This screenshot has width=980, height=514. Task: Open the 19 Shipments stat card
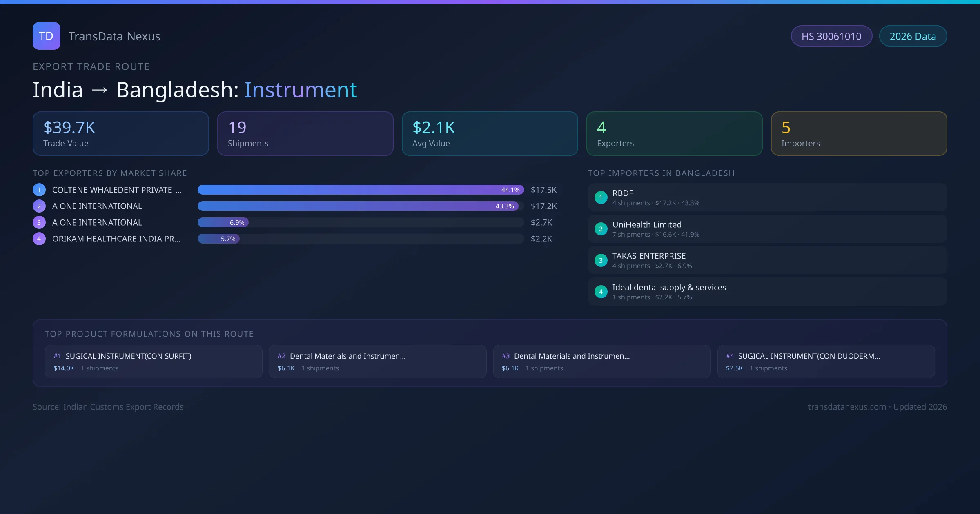[305, 133]
